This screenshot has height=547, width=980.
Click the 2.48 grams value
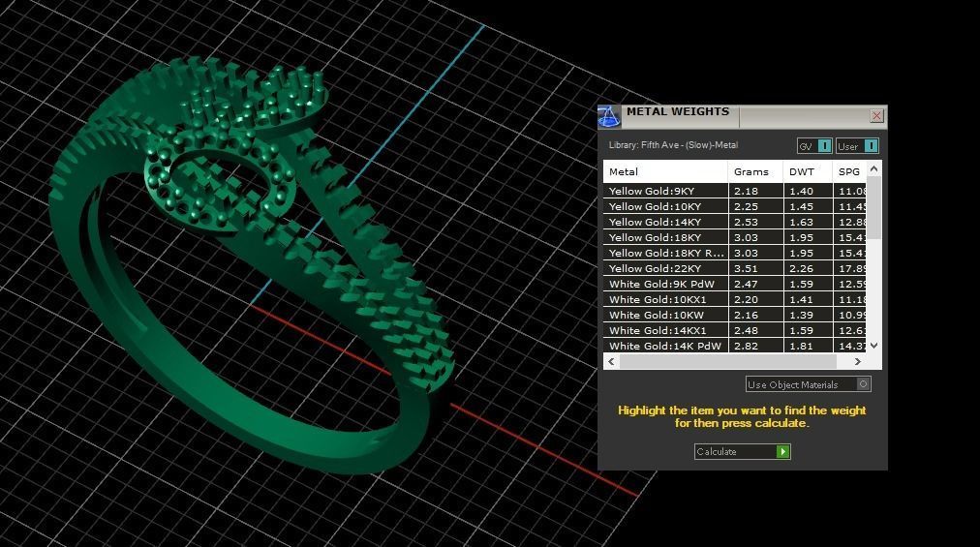746,331
